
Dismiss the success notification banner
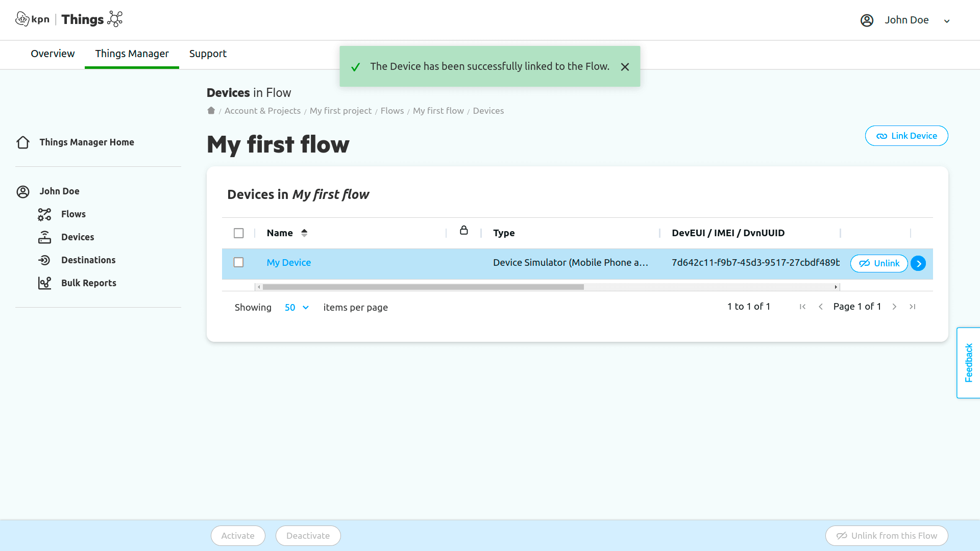click(x=625, y=67)
